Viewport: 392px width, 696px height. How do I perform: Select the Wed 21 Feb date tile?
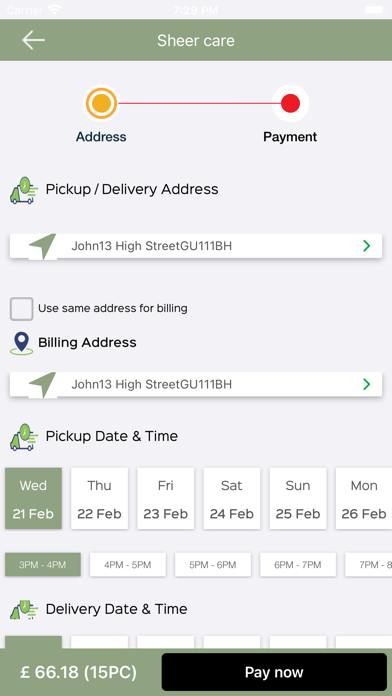coord(33,498)
